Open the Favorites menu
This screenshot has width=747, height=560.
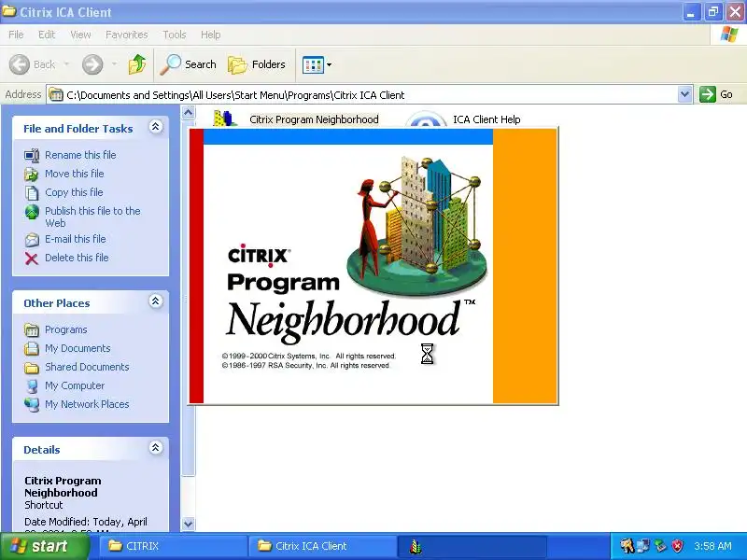[127, 35]
